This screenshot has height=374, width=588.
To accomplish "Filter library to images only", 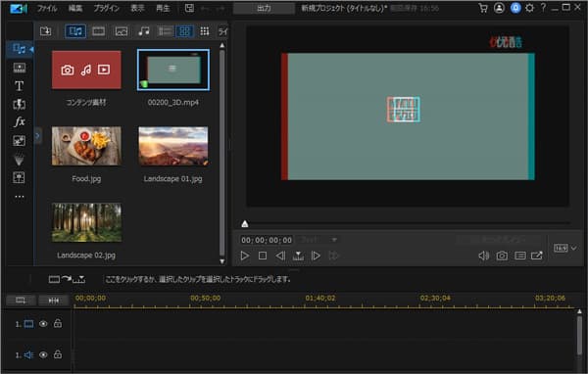I will 122,31.
